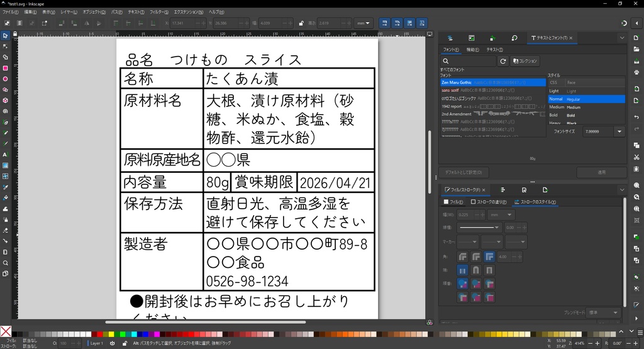The image size is (644, 349).
Task: Toggle Layer 1 lock icon in status bar
Action: (x=125, y=343)
